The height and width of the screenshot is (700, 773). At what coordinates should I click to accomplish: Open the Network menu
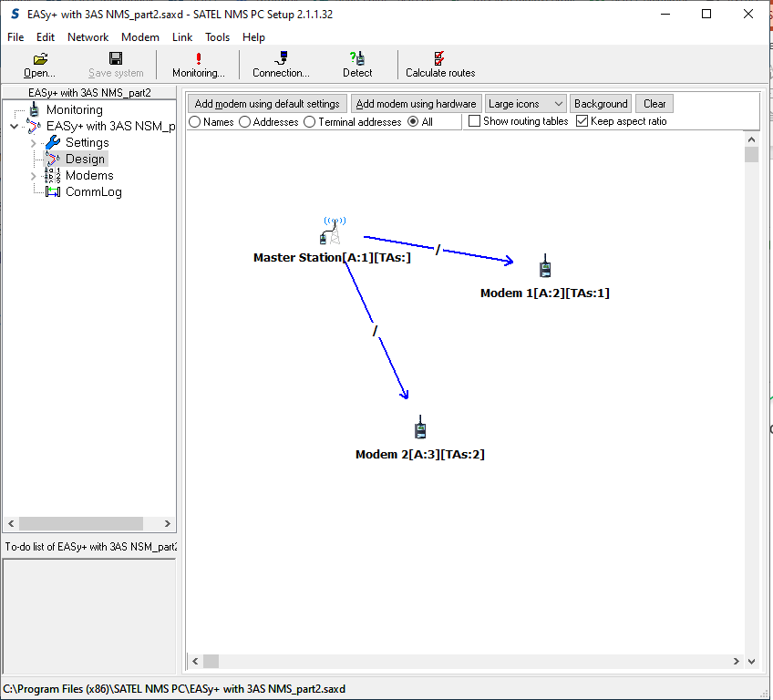click(x=88, y=37)
